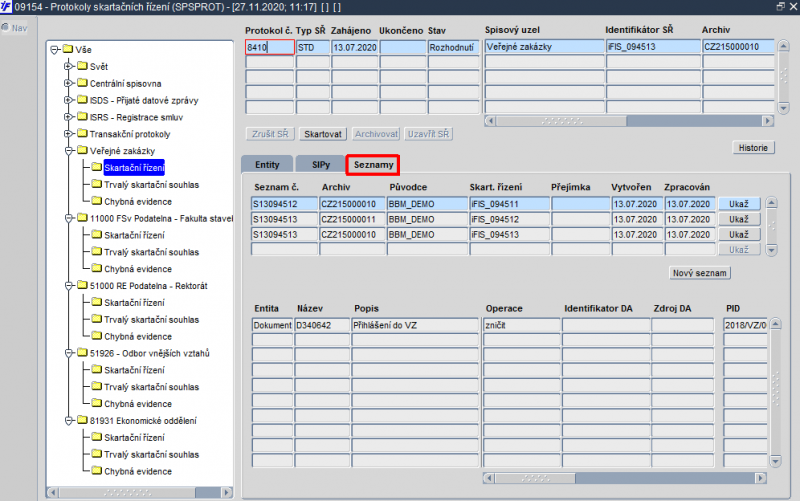Click the application icon in title bar
Viewport: 800px width, 501px height.
(x=7, y=7)
